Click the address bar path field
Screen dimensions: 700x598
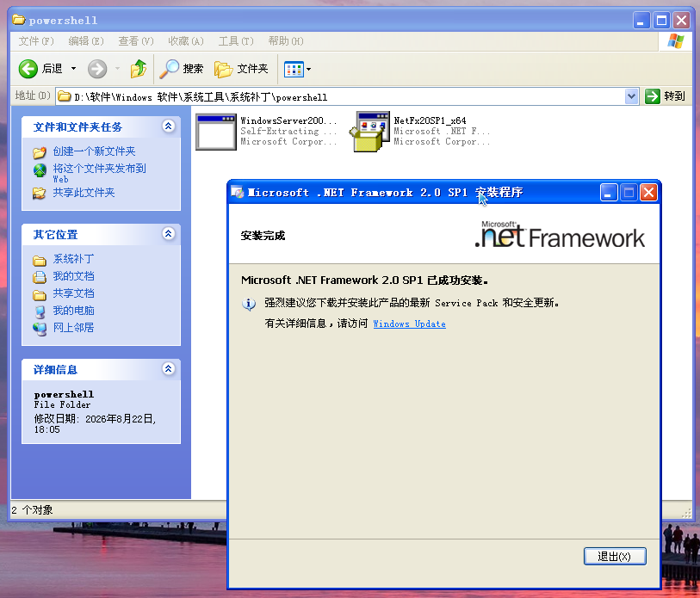point(341,96)
